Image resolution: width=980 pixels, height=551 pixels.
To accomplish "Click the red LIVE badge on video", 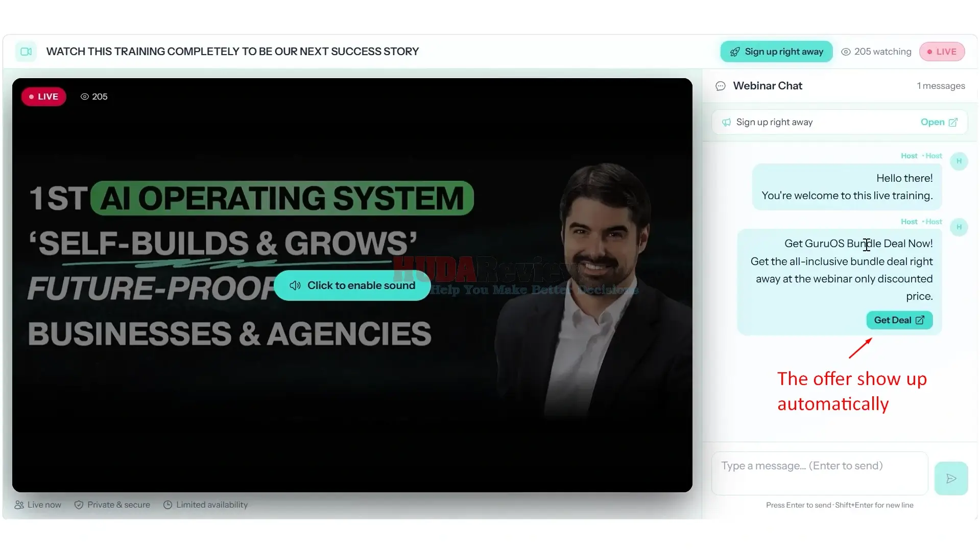I will 43,97.
